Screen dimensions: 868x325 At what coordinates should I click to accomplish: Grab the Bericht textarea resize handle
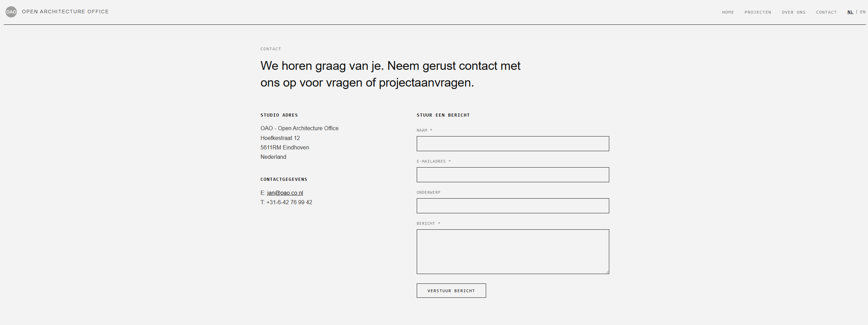coord(607,272)
